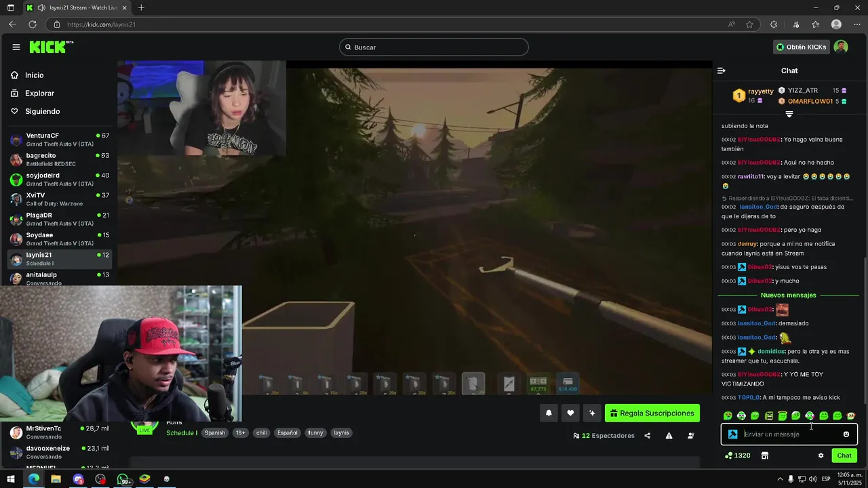This screenshot has height=488, width=868.
Task: Open the Edge profile avatar
Action: pyautogui.click(x=836, y=24)
